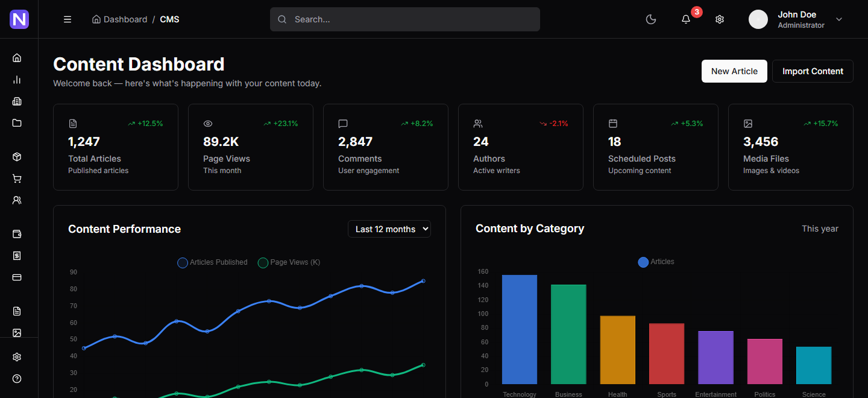
Task: Click the Scheduled Posts calendar icon
Action: 613,124
